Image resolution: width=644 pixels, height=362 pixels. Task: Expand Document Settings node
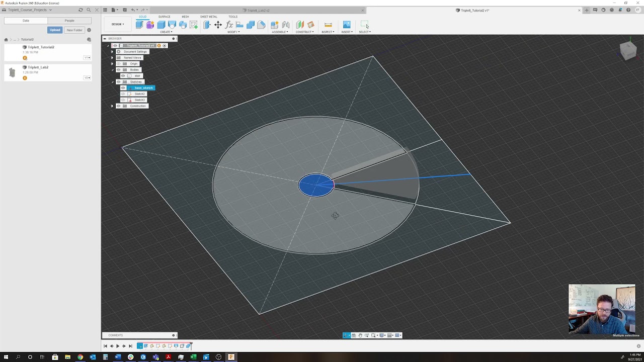coord(112,52)
